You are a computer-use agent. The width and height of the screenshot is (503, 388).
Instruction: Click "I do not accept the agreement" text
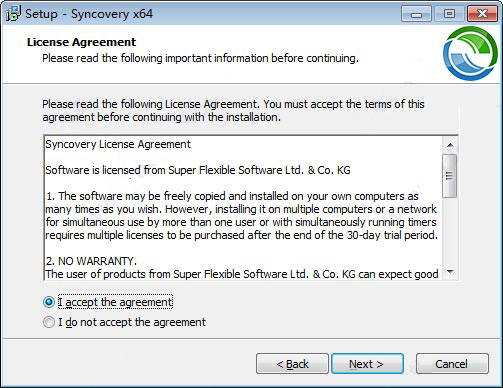point(132,322)
